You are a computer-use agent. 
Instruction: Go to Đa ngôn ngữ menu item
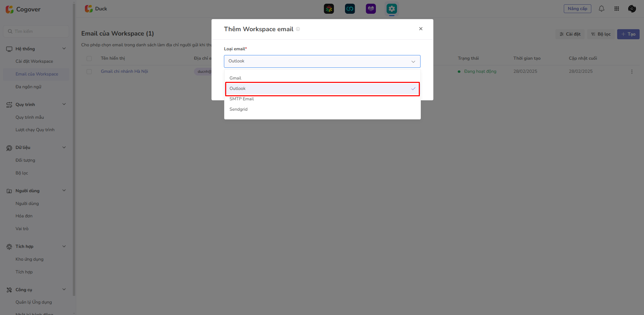click(x=29, y=87)
